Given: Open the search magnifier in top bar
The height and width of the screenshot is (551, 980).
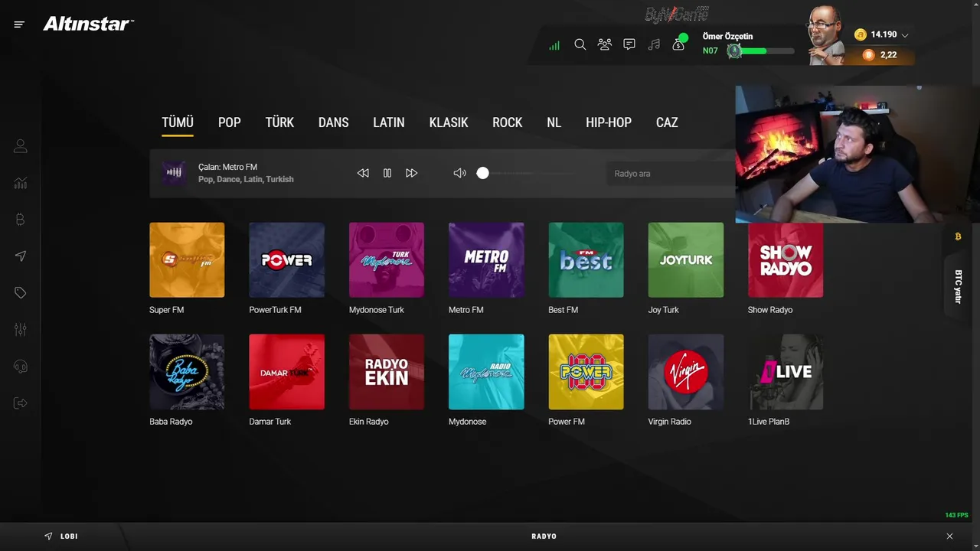Looking at the screenshot, I should pyautogui.click(x=580, y=44).
